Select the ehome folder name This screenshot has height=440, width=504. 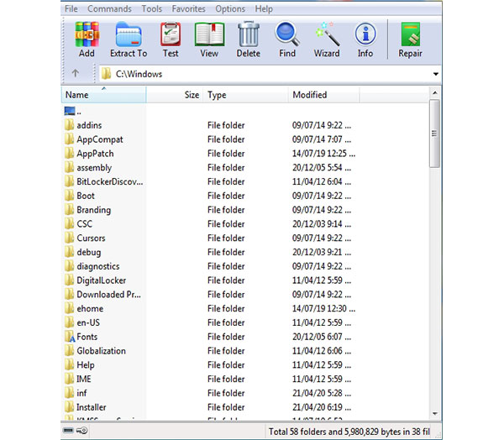(90, 309)
